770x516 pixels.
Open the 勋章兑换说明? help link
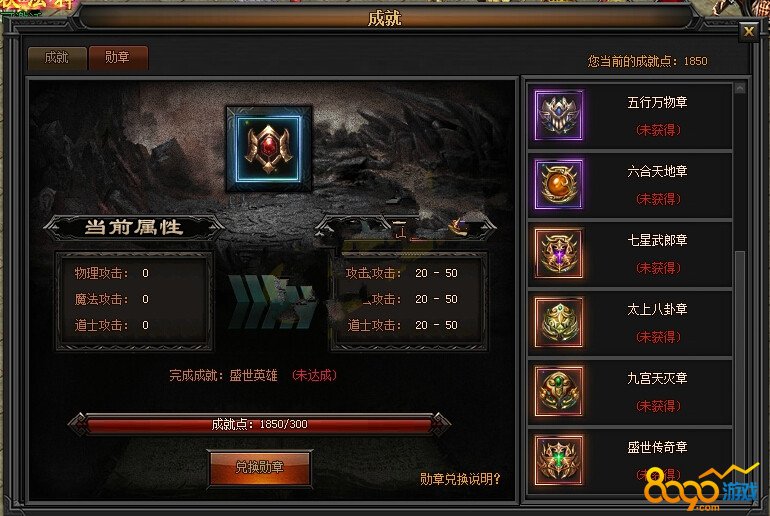tap(460, 479)
